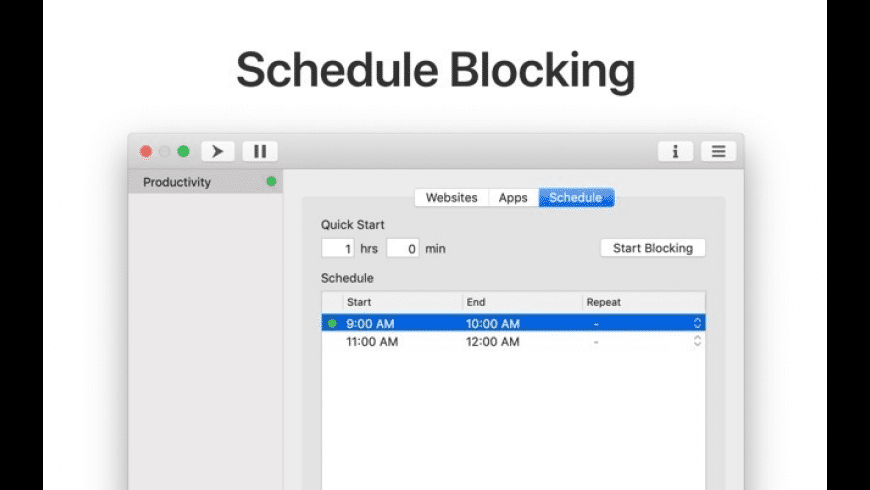Open the list menu icon
This screenshot has height=490, width=870.
[x=718, y=152]
